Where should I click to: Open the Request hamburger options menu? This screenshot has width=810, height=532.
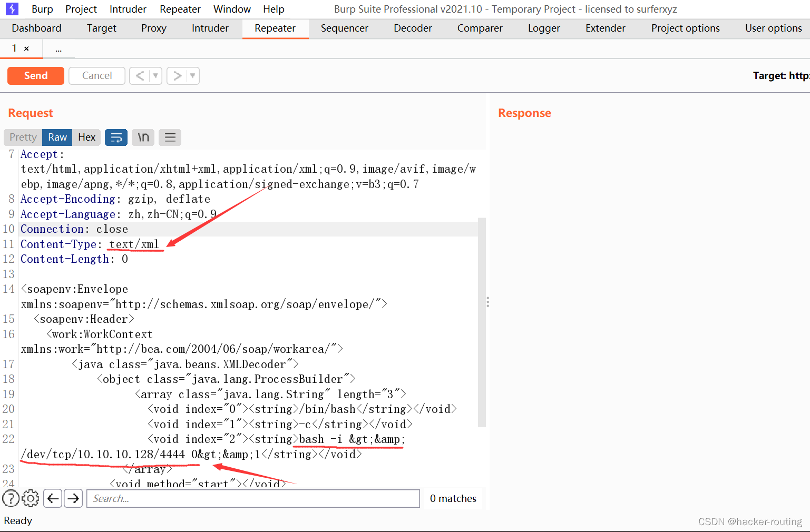[x=170, y=137]
